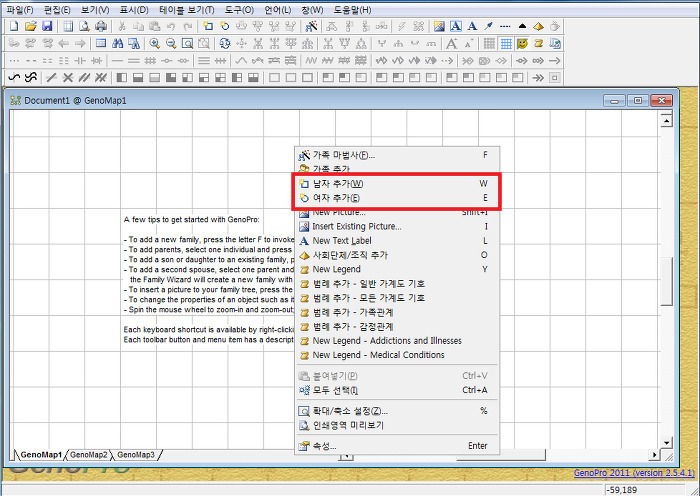Click the yellow scroll legend toolbar icon
This screenshot has width=700, height=496.
point(539,43)
